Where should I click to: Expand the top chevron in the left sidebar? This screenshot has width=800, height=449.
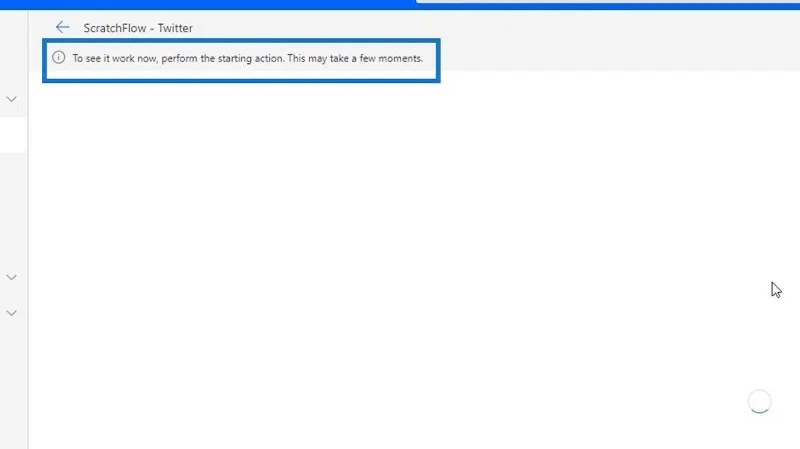pyautogui.click(x=12, y=99)
